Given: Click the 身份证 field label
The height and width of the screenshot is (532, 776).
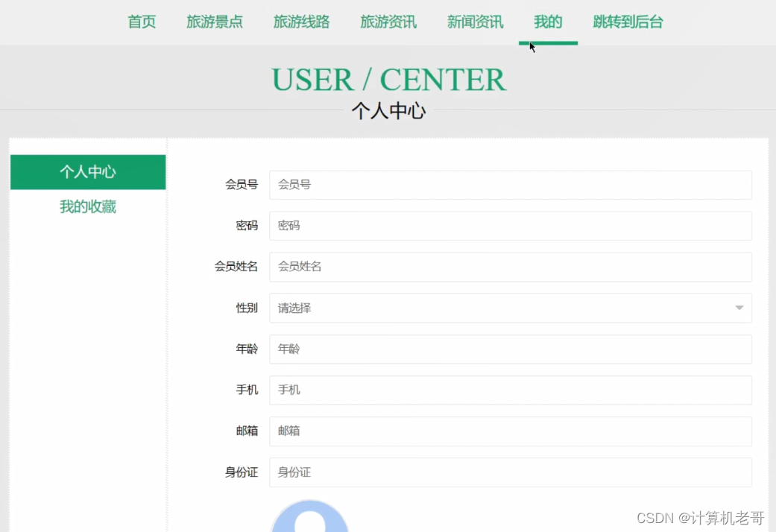Looking at the screenshot, I should tap(242, 472).
